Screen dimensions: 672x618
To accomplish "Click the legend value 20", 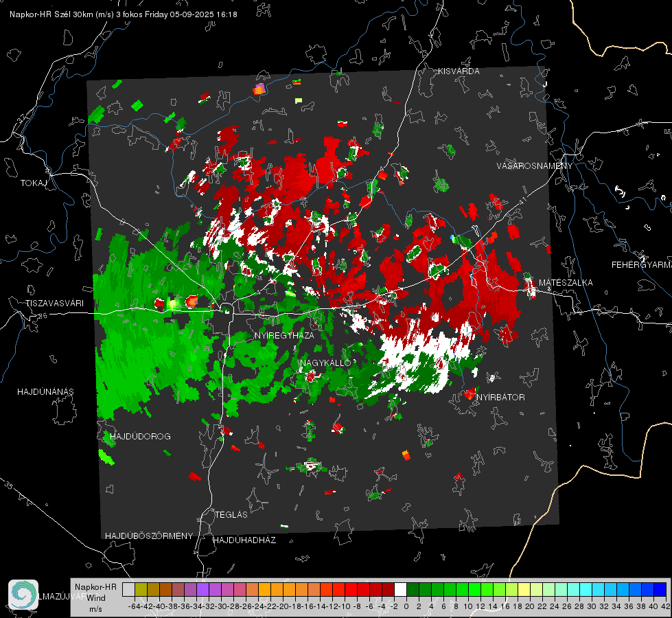I will (x=530, y=606).
